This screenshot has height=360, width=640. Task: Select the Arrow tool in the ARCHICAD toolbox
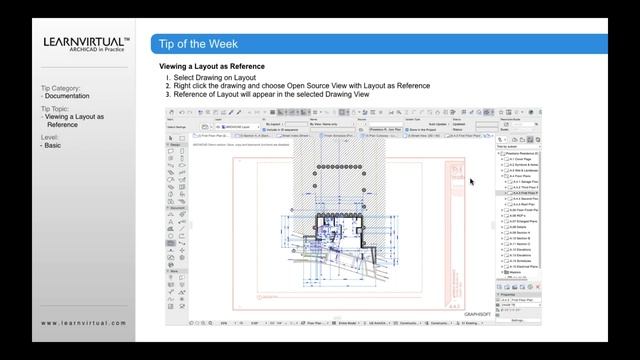(x=171, y=138)
